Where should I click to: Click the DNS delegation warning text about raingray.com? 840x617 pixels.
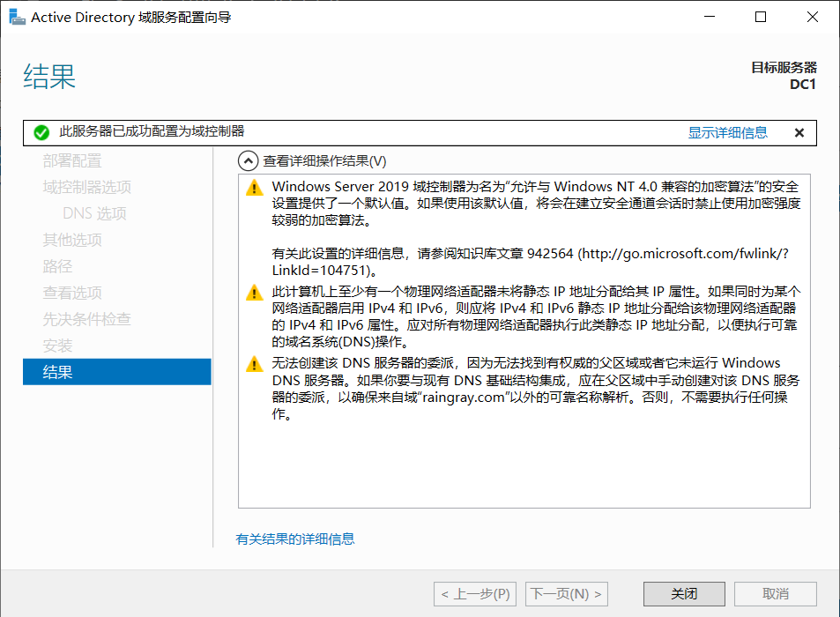pos(536,389)
